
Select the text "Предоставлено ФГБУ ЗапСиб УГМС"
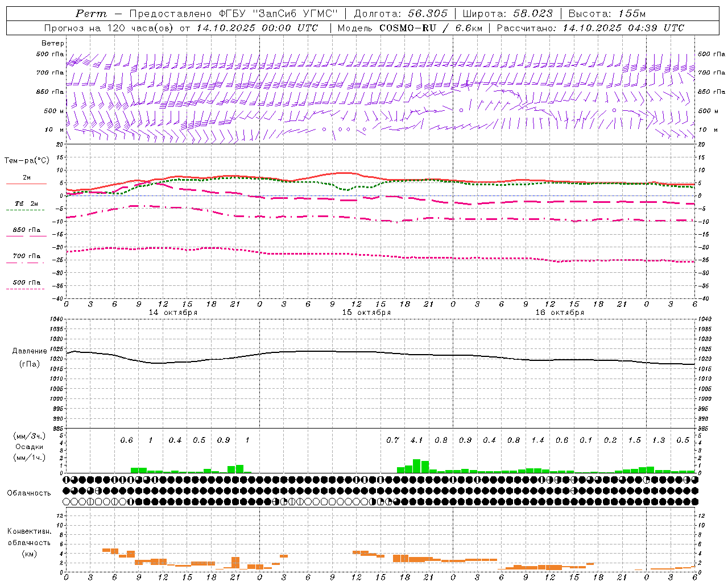pyautogui.click(x=234, y=14)
